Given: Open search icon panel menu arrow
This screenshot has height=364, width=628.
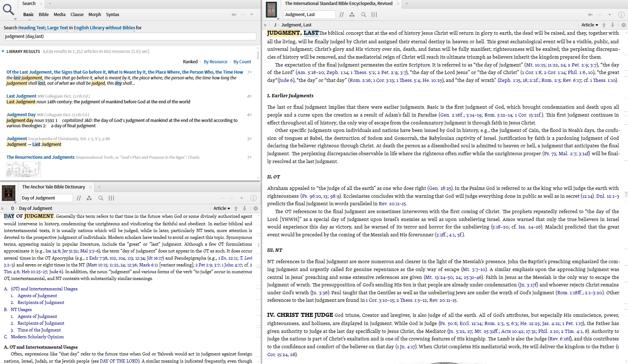Looking at the screenshot, I should [x=15, y=19].
